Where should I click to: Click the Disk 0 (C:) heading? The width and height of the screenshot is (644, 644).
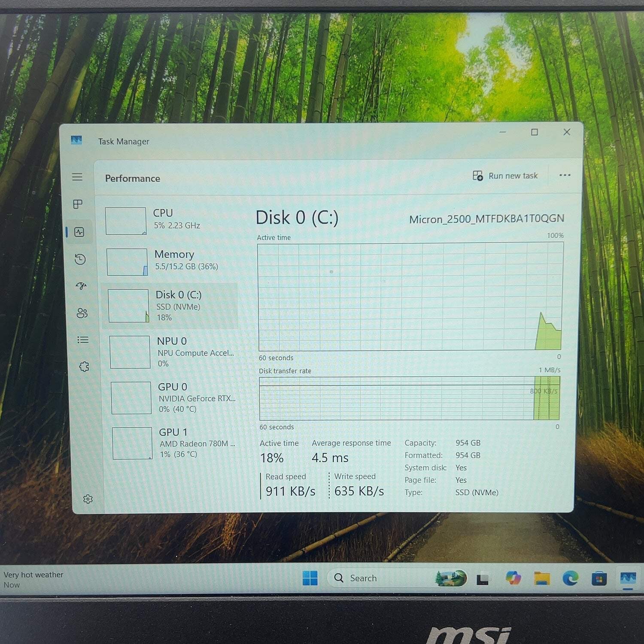297,218
